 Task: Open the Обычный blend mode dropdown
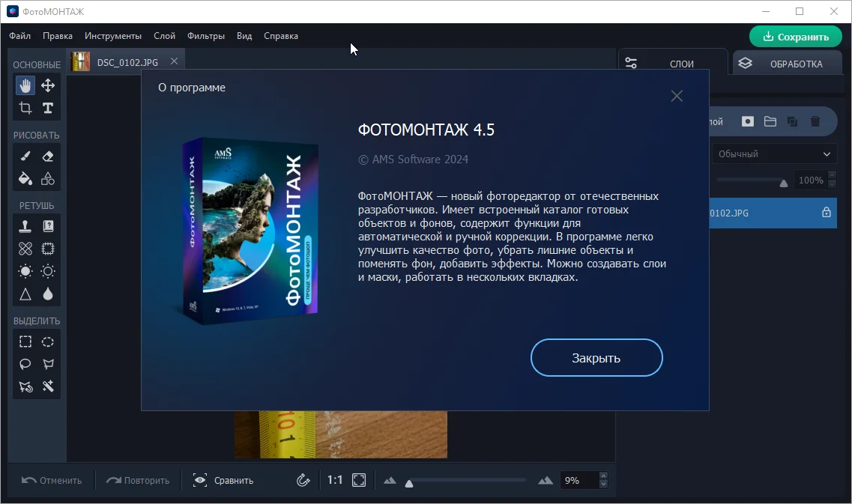coord(774,154)
